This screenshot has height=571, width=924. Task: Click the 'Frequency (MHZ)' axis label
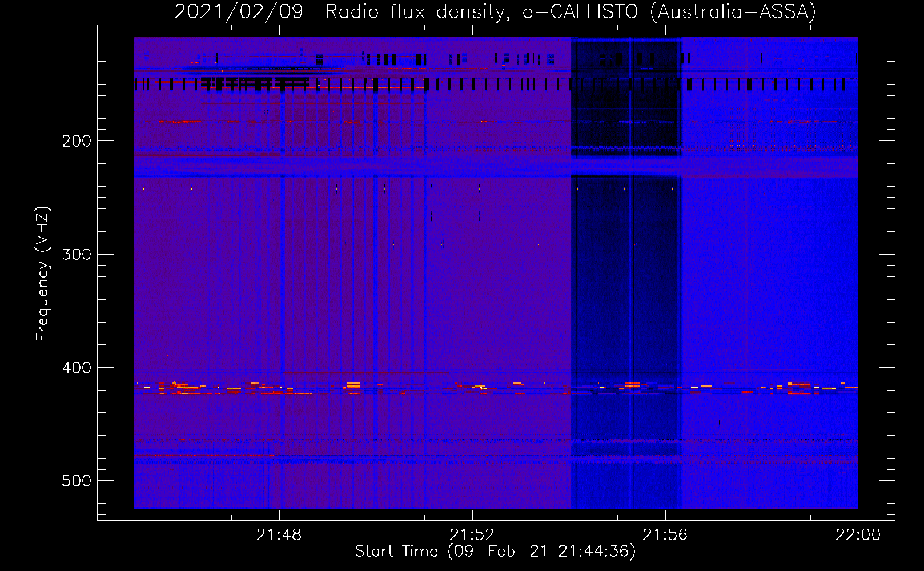pos(43,274)
